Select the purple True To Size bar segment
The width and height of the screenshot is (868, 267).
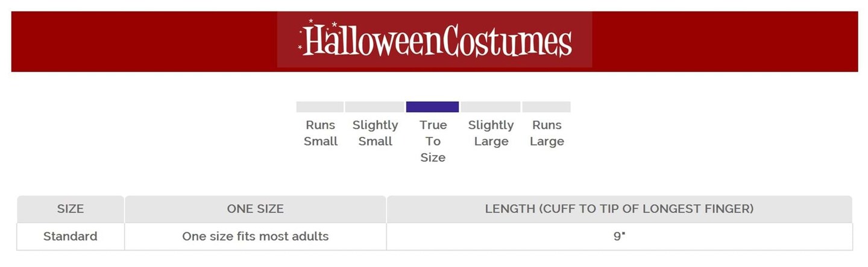click(432, 107)
